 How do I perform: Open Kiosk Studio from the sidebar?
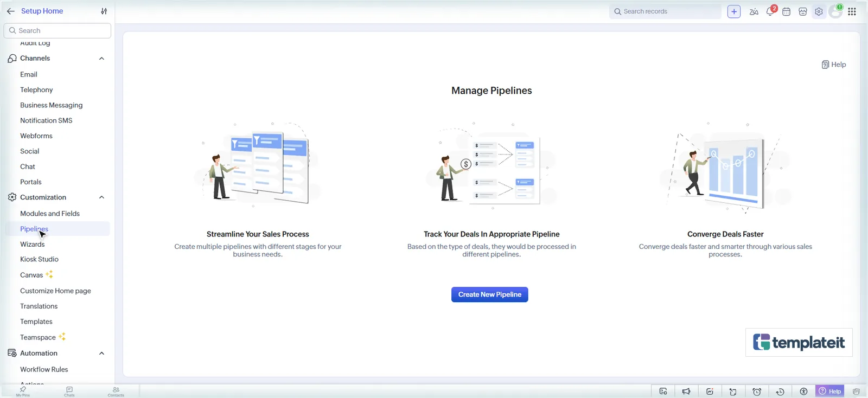tap(39, 259)
